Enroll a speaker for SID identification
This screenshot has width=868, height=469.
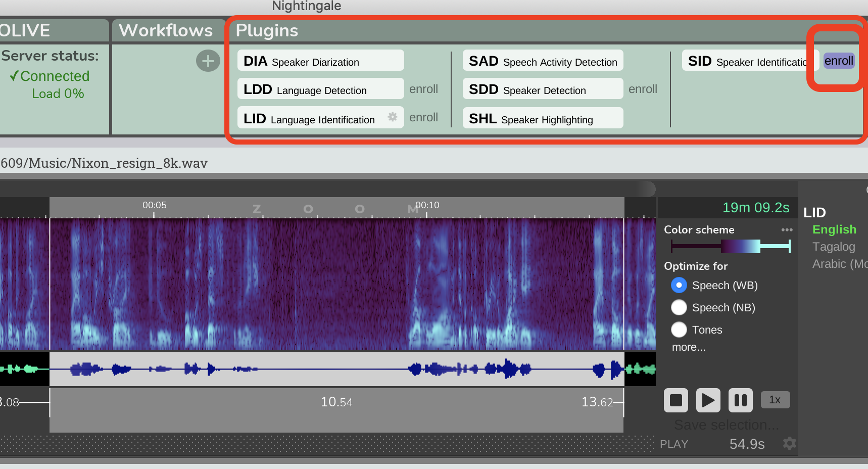(839, 61)
